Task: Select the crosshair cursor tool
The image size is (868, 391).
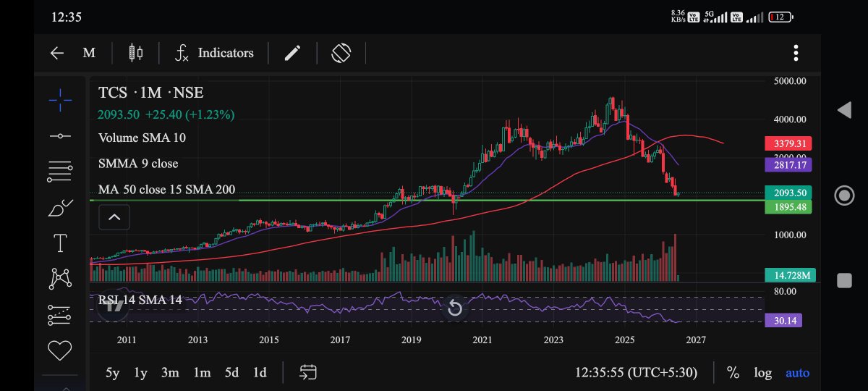Action: tap(60, 100)
